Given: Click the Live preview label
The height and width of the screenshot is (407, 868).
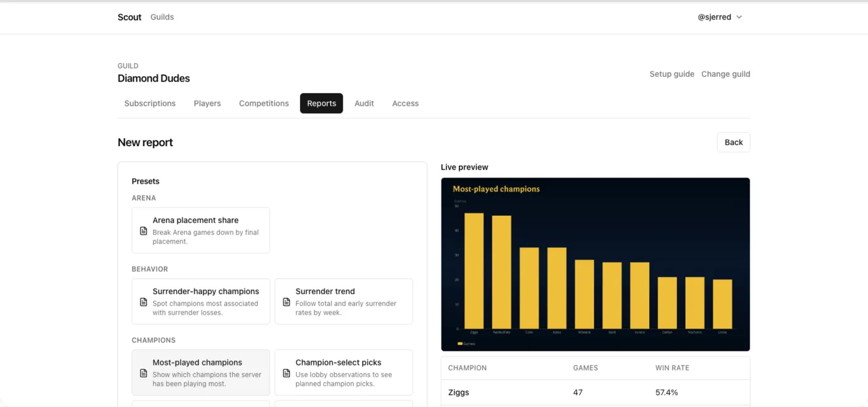Looking at the screenshot, I should [464, 167].
